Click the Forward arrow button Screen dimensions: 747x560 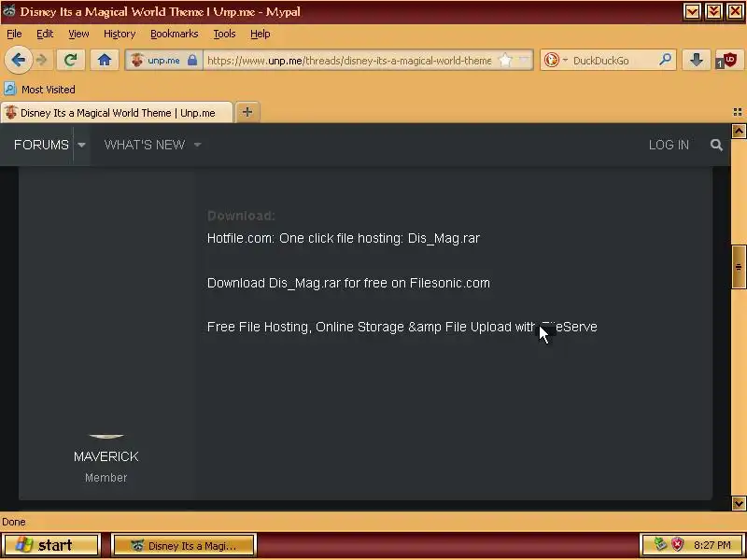pos(42,60)
